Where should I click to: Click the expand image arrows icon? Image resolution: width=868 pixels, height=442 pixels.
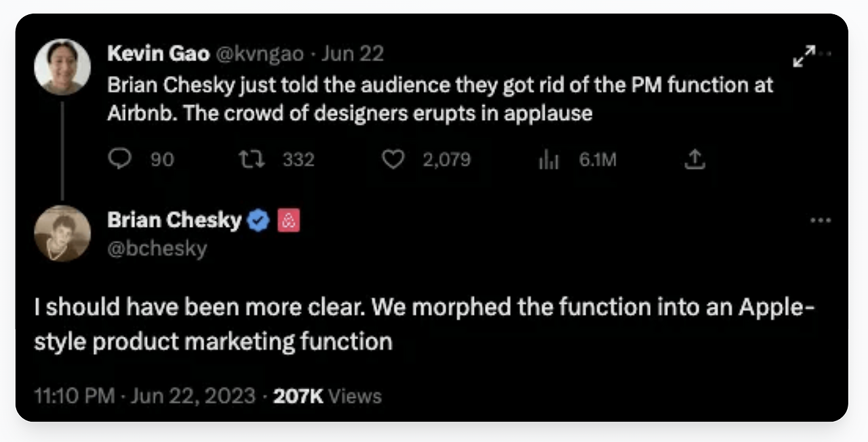tap(804, 57)
